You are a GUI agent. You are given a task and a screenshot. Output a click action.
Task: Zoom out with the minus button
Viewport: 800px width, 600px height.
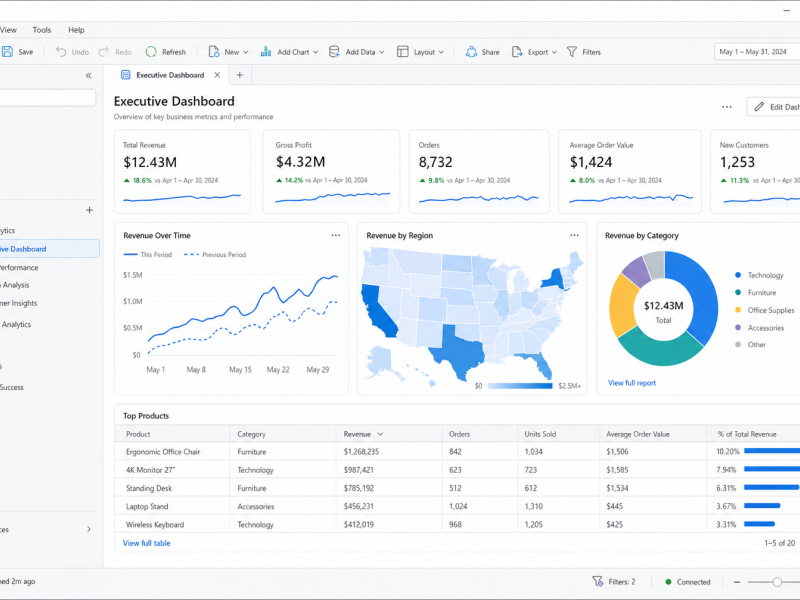point(737,582)
